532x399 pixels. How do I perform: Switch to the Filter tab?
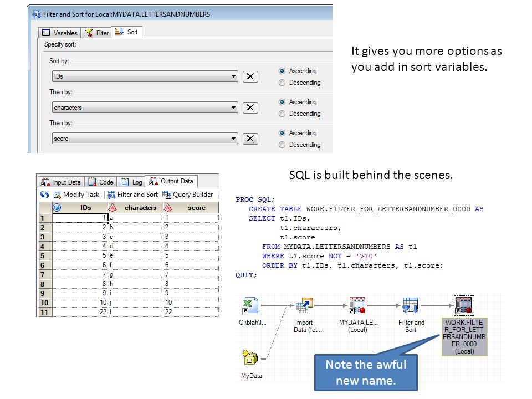click(x=96, y=33)
